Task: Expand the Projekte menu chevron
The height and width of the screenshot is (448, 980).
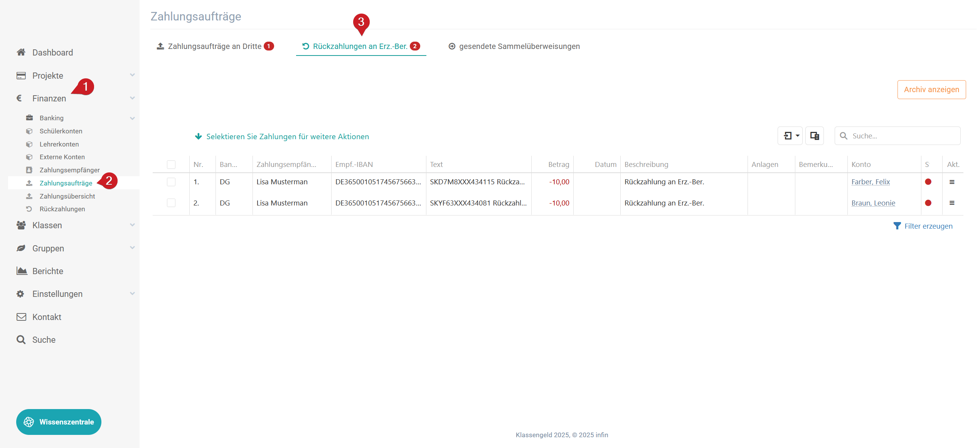Action: tap(132, 75)
